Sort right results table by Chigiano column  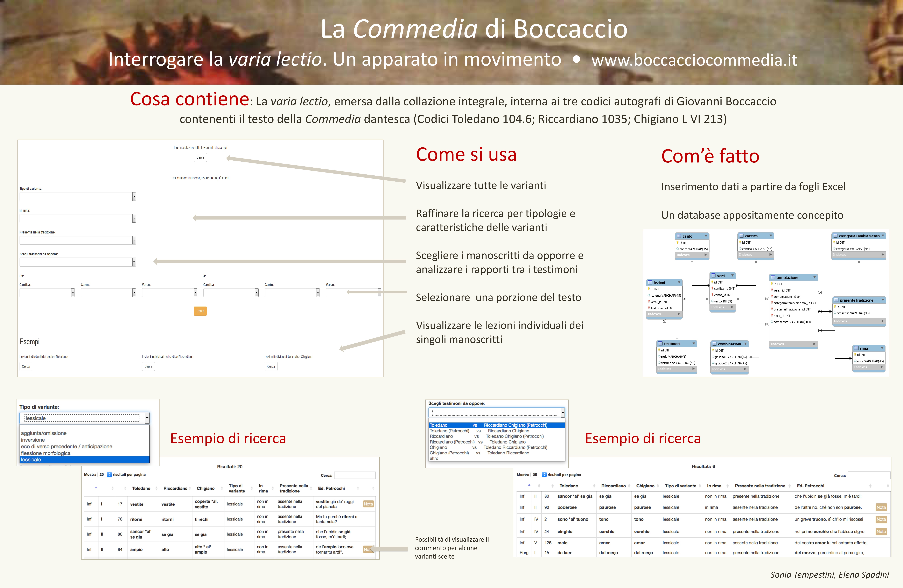[645, 486]
